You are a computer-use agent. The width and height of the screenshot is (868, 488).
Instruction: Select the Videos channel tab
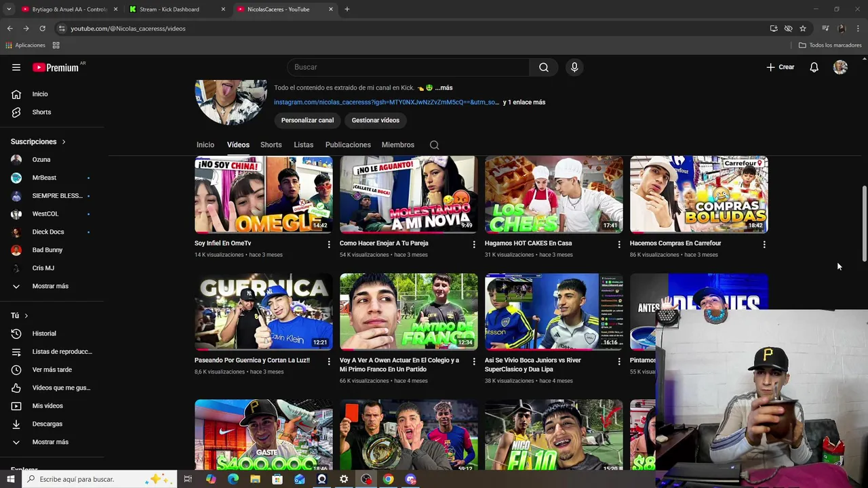coord(238,145)
